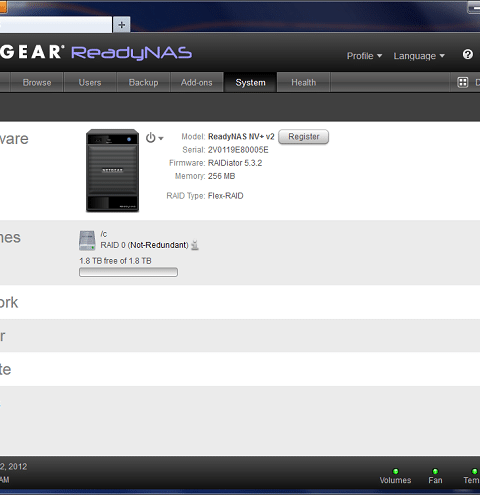
Task: Switch to the Backup tab
Action: point(143,82)
